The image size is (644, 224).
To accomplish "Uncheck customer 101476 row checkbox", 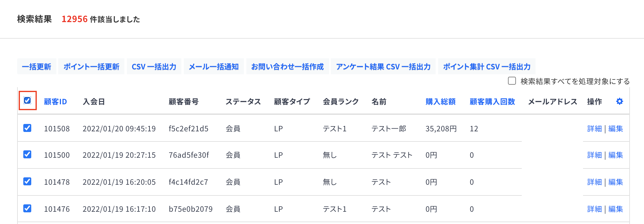I will 27,208.
